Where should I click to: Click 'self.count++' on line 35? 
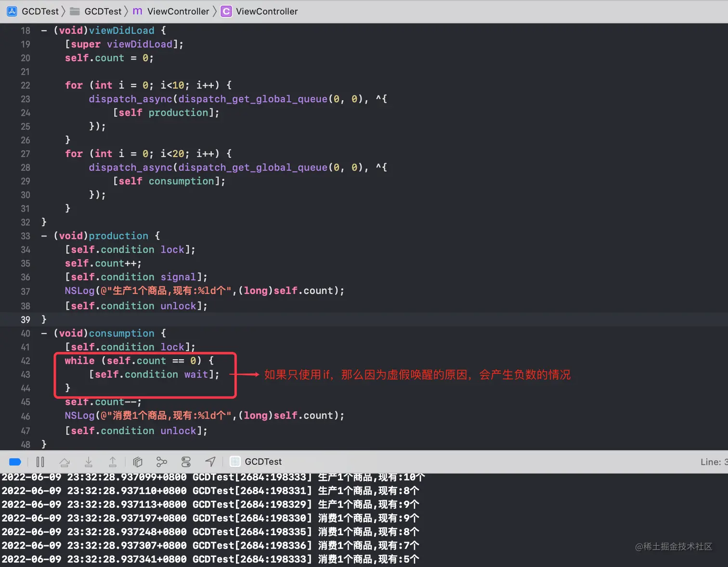[101, 264]
